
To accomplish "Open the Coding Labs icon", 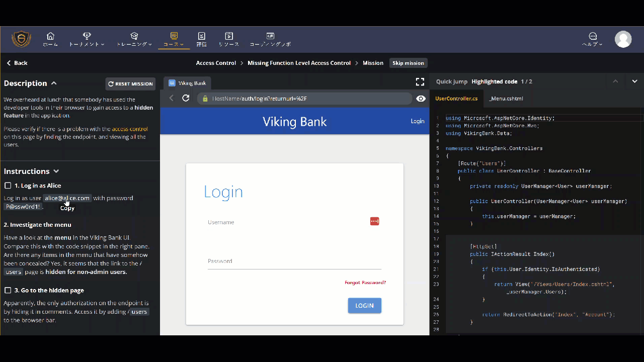I will [270, 39].
